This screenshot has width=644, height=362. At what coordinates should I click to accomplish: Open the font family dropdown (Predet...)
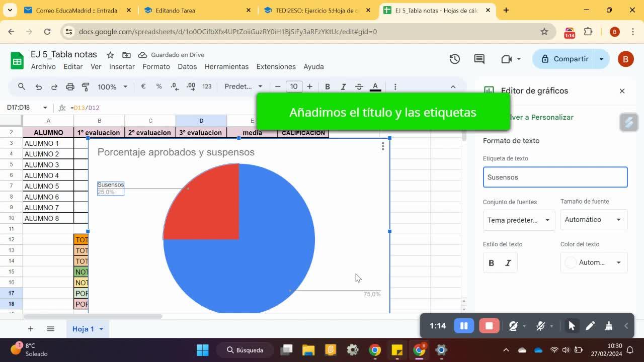[x=244, y=86]
